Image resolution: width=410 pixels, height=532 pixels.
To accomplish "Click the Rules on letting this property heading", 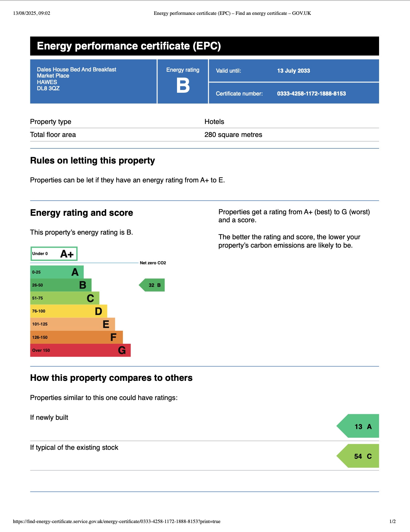I will point(93,161).
